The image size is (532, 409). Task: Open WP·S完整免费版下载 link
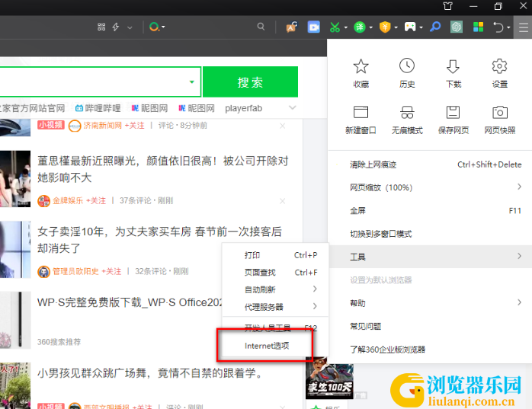[x=130, y=302]
